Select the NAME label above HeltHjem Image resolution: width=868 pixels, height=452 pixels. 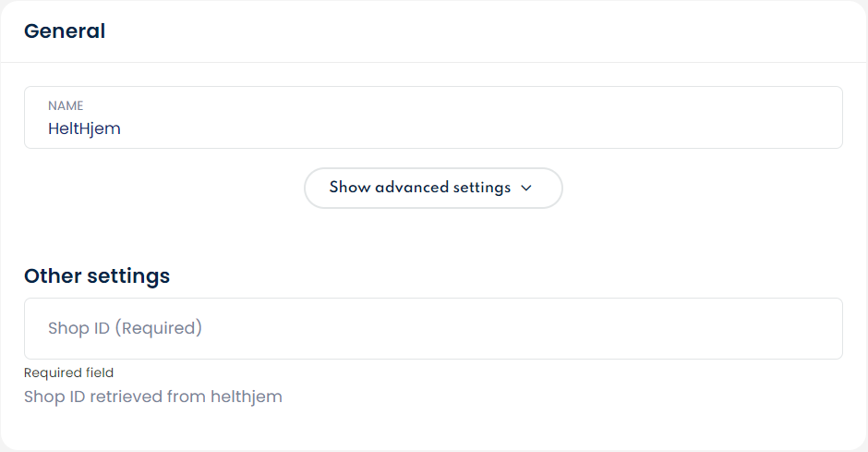66,106
